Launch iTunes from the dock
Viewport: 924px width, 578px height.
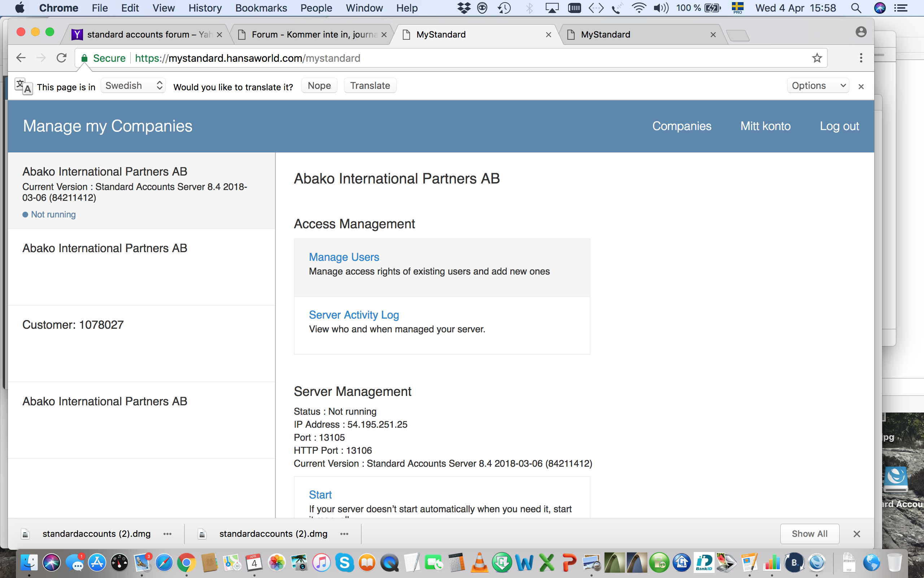pyautogui.click(x=322, y=563)
